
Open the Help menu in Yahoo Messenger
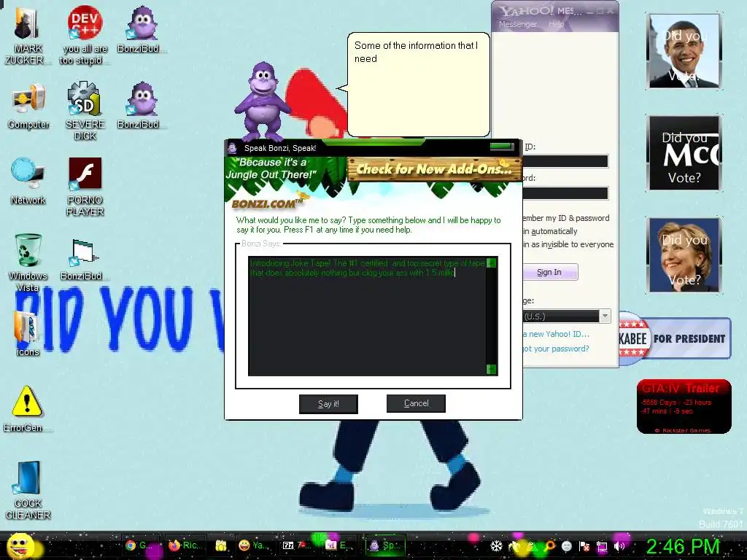[557, 24]
